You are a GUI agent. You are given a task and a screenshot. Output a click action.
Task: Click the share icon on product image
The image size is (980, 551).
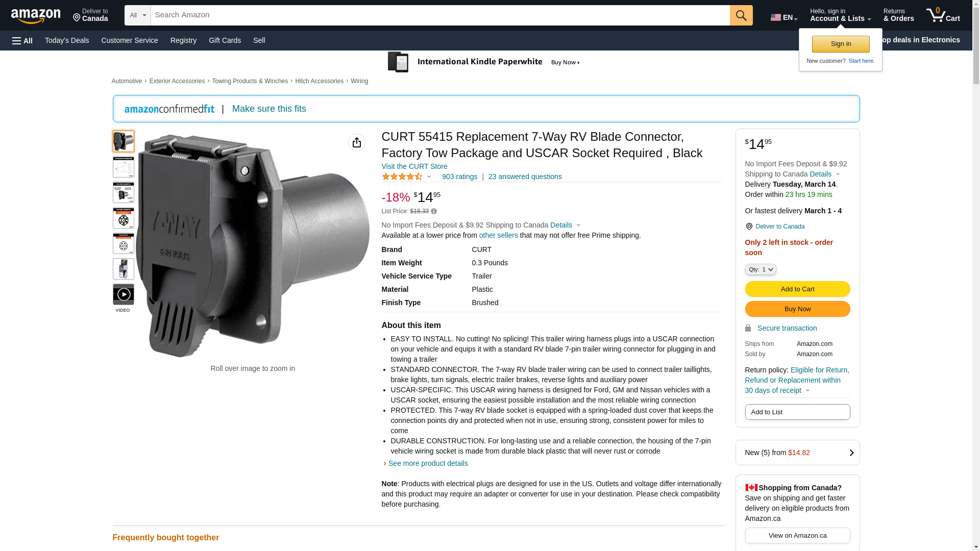click(x=357, y=142)
